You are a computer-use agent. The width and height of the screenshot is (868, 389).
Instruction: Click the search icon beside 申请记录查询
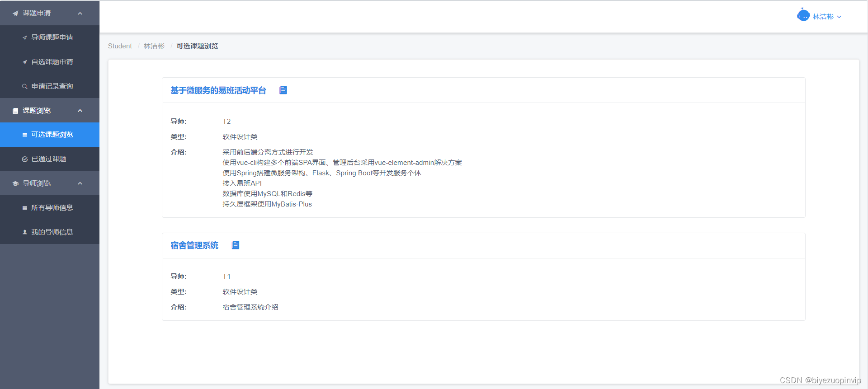click(x=25, y=86)
